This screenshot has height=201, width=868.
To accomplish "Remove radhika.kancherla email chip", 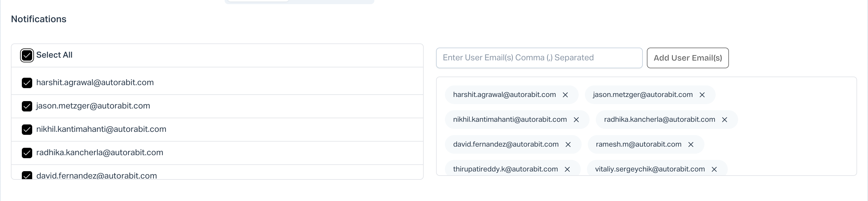I will (725, 120).
